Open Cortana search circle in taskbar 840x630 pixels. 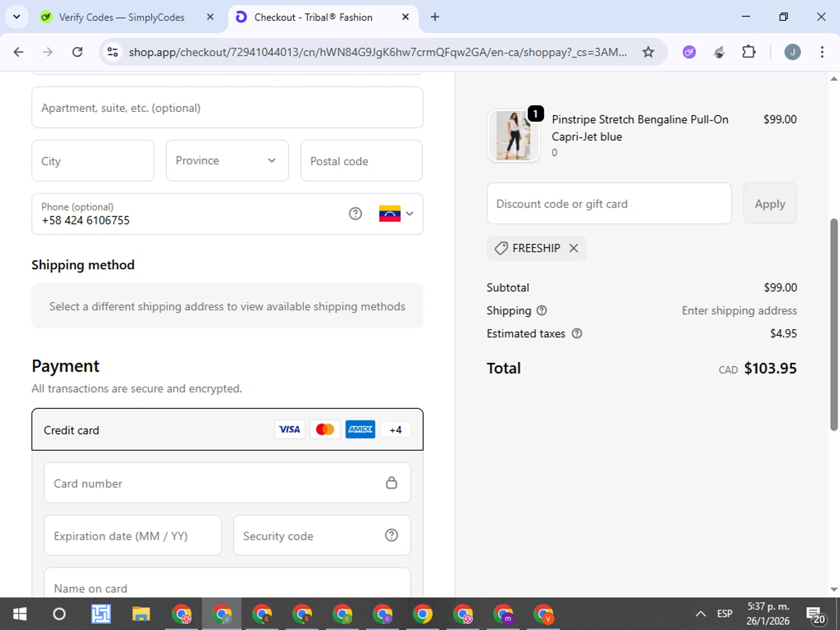tap(59, 614)
